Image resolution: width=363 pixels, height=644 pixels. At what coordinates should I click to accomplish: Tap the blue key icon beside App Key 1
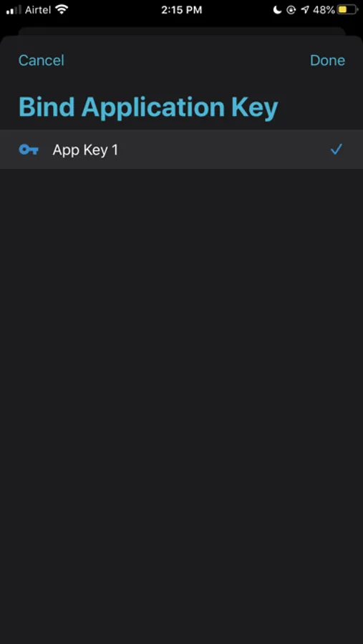click(29, 150)
